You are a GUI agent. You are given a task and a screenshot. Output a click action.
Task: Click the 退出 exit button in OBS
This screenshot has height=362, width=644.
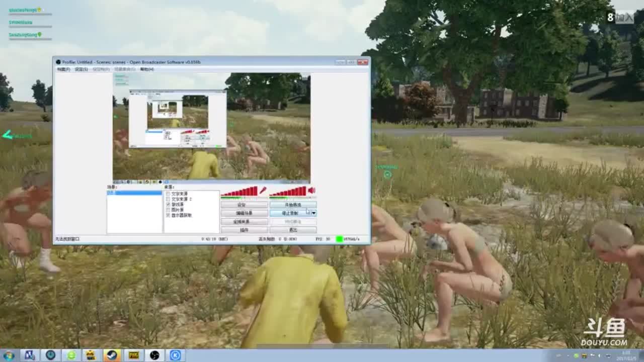tap(293, 230)
